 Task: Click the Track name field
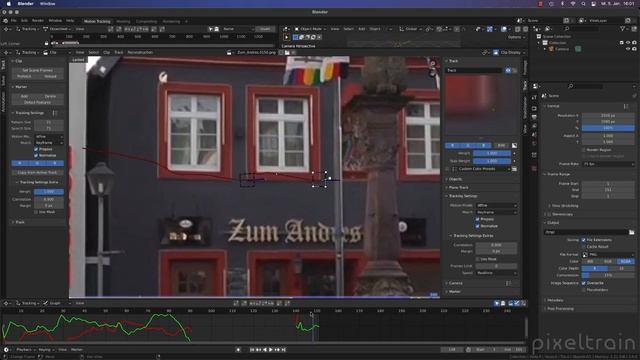[x=473, y=71]
